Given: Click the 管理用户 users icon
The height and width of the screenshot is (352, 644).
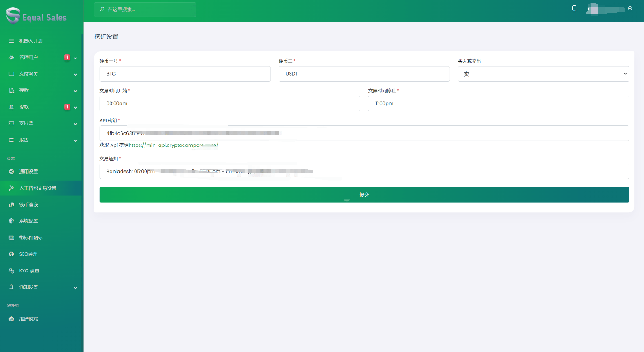Looking at the screenshot, I should [x=11, y=58].
